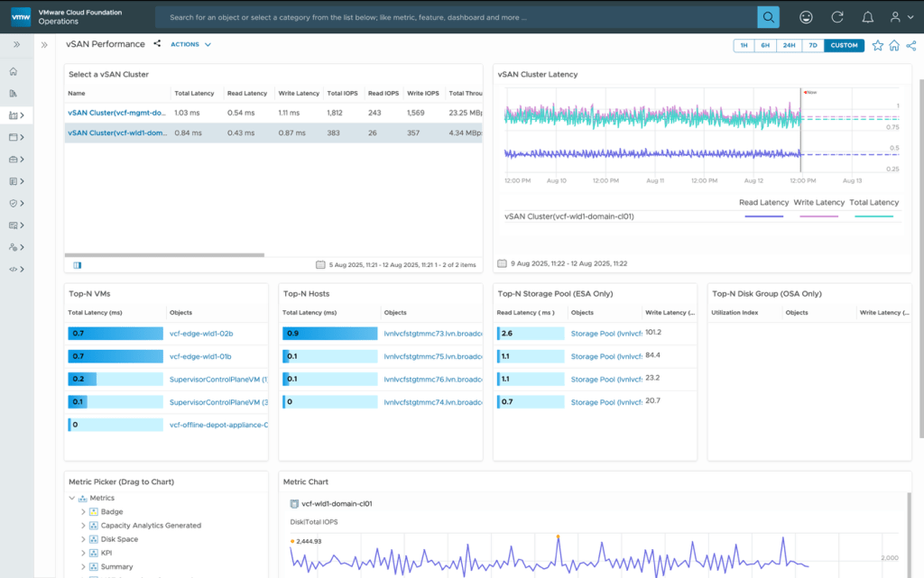Click the share icon next to vSAN Performance
924x578 pixels.
157,43
